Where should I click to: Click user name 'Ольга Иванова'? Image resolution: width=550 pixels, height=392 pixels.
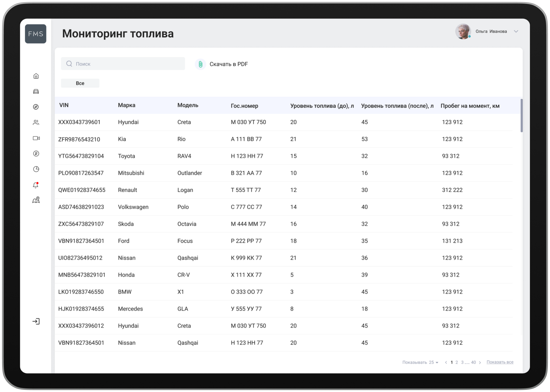click(x=491, y=31)
